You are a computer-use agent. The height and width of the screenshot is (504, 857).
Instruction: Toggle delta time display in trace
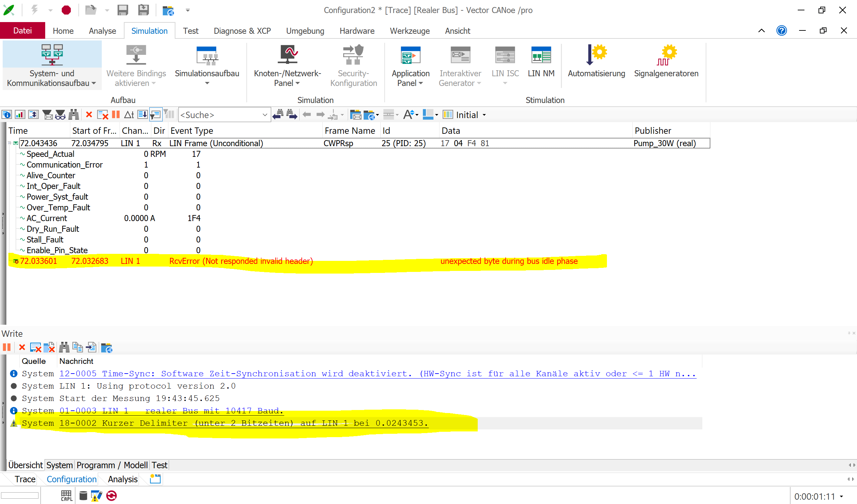pos(129,115)
